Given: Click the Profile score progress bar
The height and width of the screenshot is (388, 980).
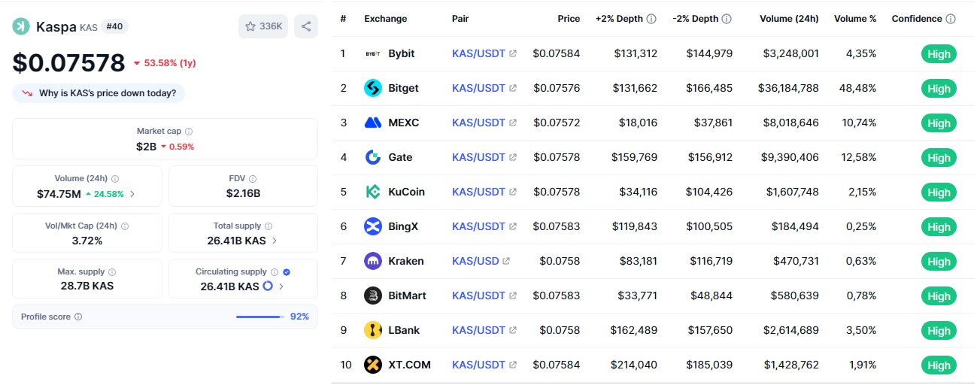Looking at the screenshot, I should tap(259, 317).
